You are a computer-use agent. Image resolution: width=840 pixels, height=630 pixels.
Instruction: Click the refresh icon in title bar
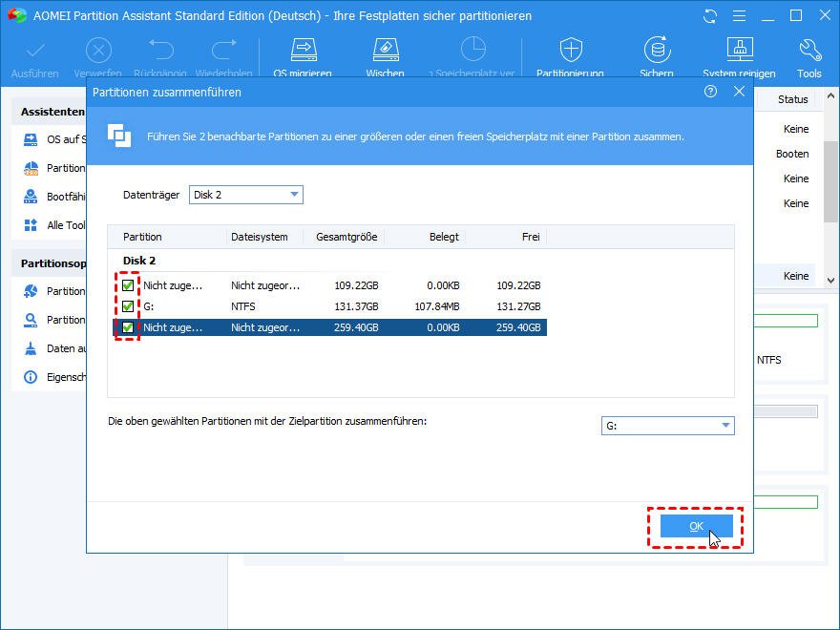coord(709,16)
